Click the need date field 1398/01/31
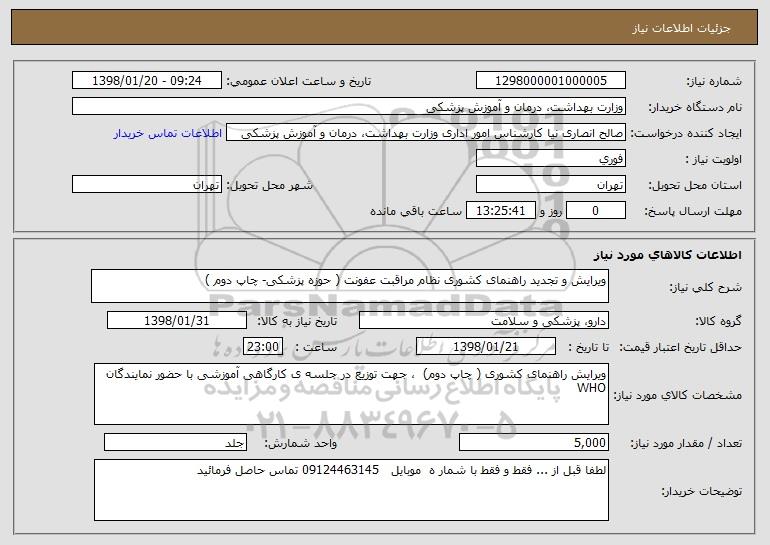The height and width of the screenshot is (545, 770). [177, 320]
